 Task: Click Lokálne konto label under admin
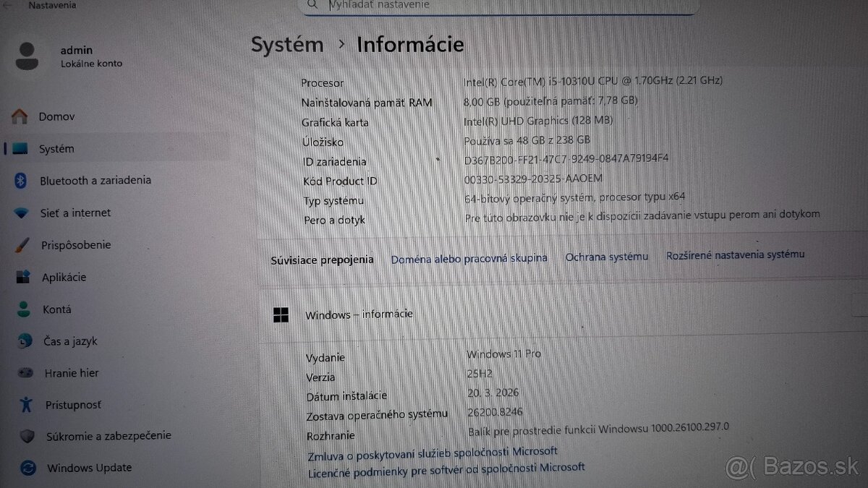[x=91, y=64]
